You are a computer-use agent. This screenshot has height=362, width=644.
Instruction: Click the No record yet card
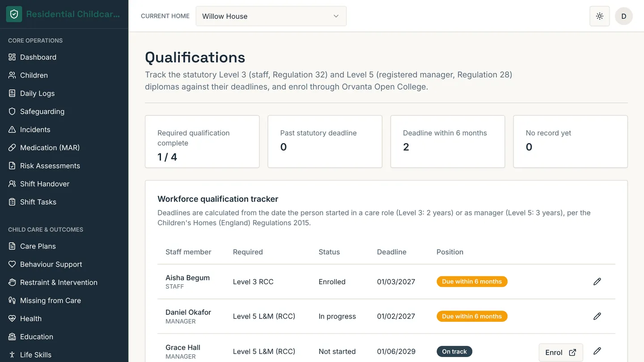[x=571, y=142]
